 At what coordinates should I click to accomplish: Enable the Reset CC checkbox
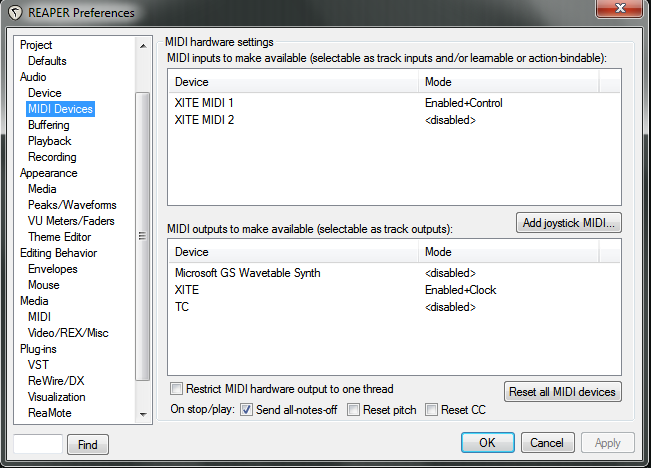point(431,409)
